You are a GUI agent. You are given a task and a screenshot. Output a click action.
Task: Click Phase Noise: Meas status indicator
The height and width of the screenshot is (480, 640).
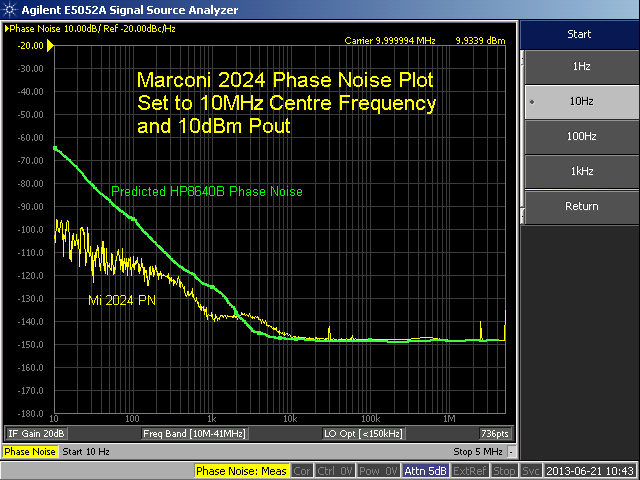coord(241,471)
